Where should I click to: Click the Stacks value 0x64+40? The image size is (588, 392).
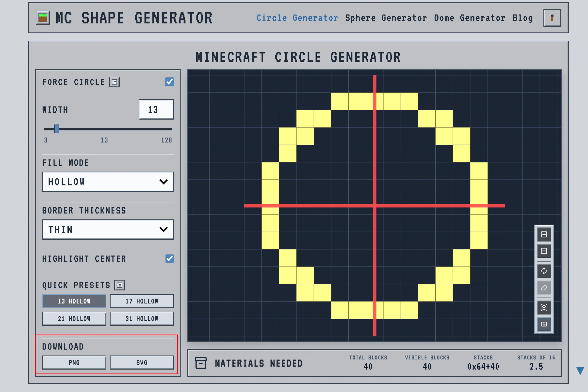tap(483, 367)
